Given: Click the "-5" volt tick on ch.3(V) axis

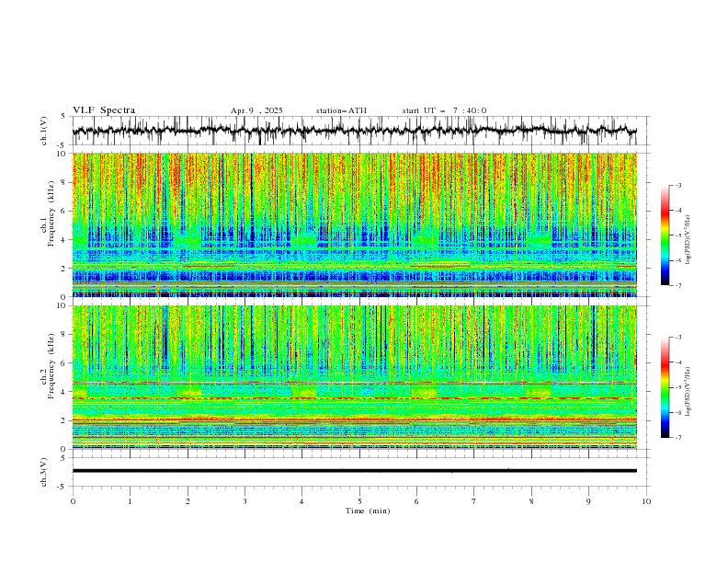Looking at the screenshot, I should click(62, 487).
